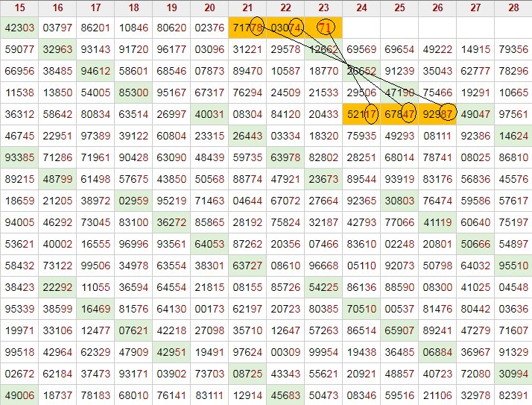532x405 pixels.
Task: Click the green cell 85300
Action: pyautogui.click(x=133, y=92)
